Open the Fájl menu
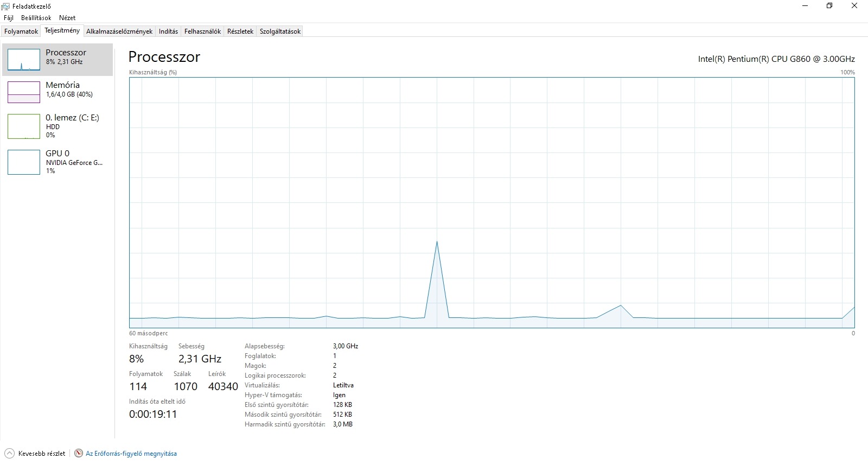Screen dimensions: 868x465 8,18
